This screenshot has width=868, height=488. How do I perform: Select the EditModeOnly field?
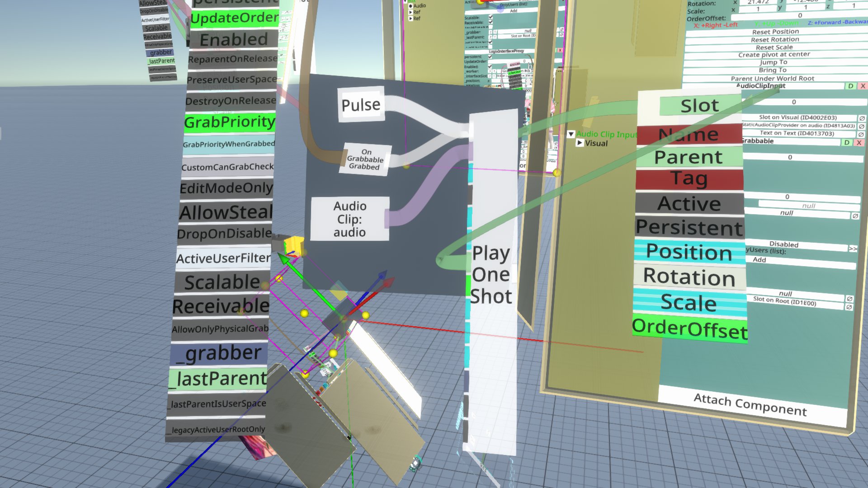[226, 188]
